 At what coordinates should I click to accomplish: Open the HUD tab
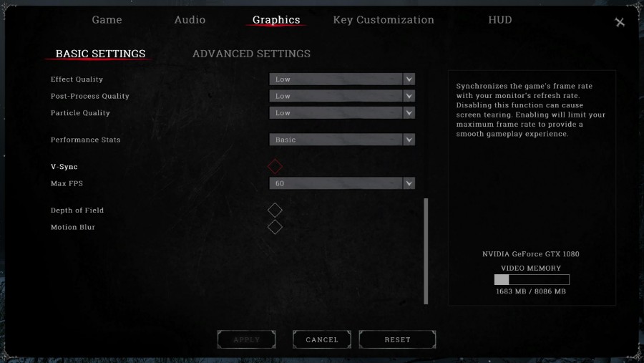coord(500,20)
